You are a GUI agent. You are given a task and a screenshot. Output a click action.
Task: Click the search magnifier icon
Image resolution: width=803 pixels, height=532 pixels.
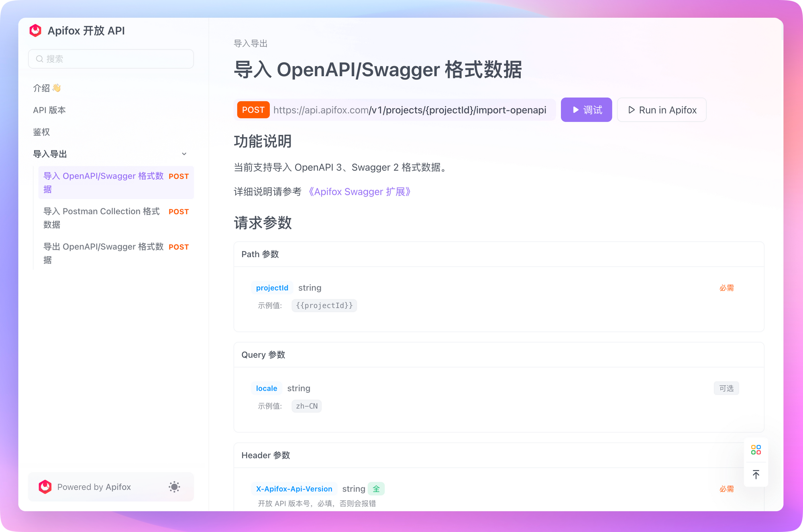click(x=39, y=59)
